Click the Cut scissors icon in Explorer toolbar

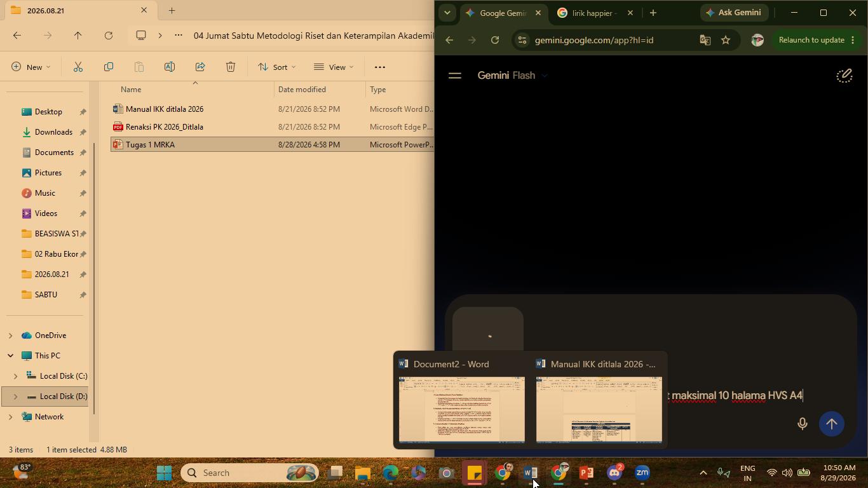tap(78, 67)
